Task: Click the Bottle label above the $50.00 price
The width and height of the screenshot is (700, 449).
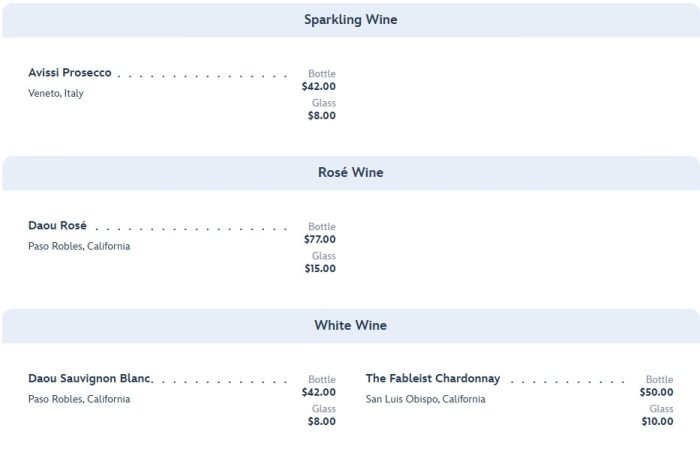Action: point(660,380)
